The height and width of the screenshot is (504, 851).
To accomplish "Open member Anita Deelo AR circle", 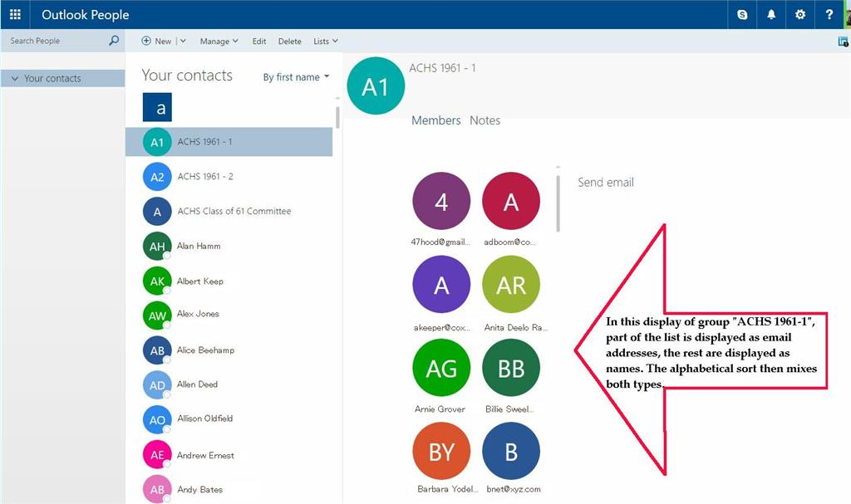I will [511, 285].
